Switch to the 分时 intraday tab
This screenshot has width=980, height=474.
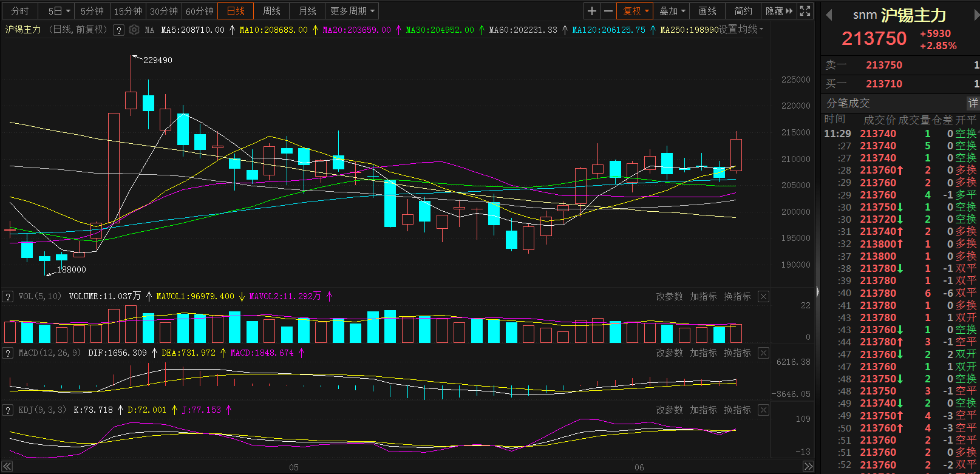pos(19,11)
